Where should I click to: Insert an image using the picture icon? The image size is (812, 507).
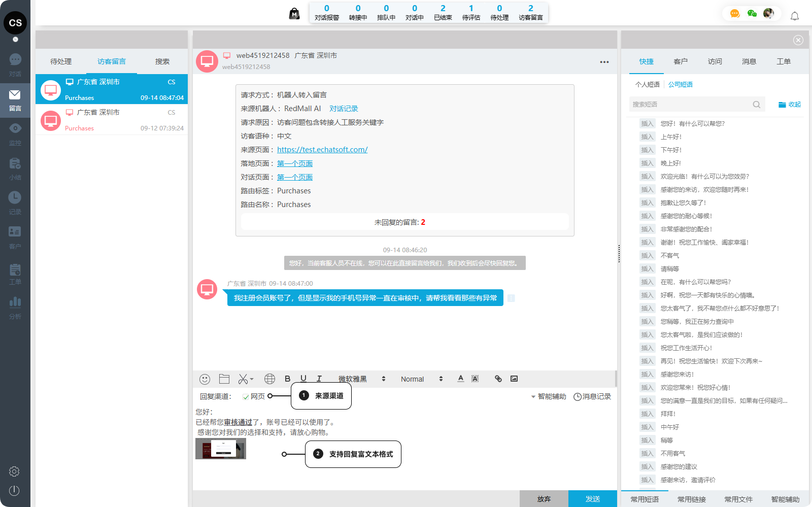514,379
